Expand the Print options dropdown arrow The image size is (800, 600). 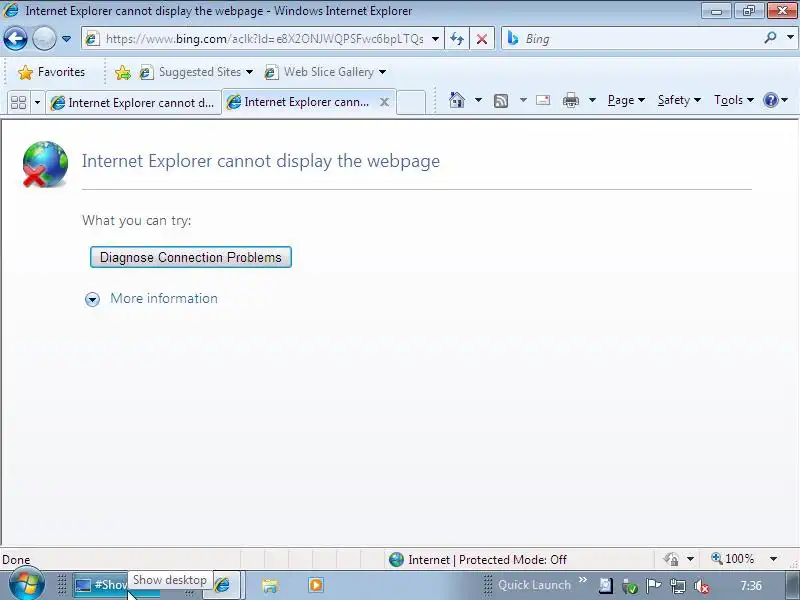tap(592, 100)
